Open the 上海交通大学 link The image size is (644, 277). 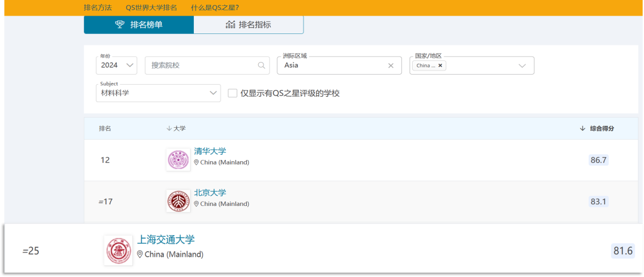[166, 240]
